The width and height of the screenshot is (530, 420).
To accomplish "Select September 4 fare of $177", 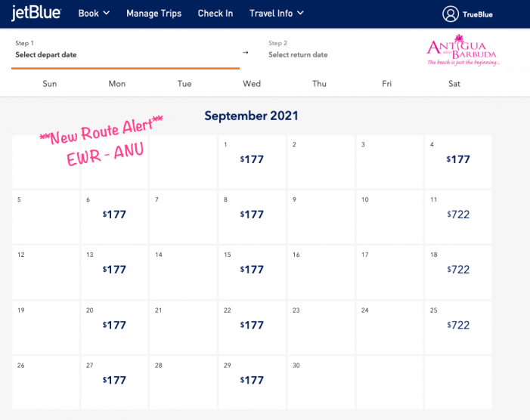I will [x=458, y=160].
